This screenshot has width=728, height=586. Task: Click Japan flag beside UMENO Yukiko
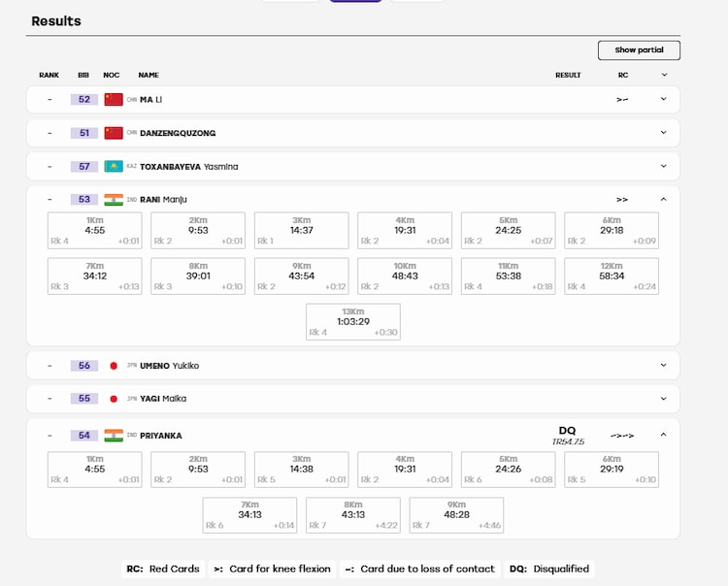(x=114, y=366)
